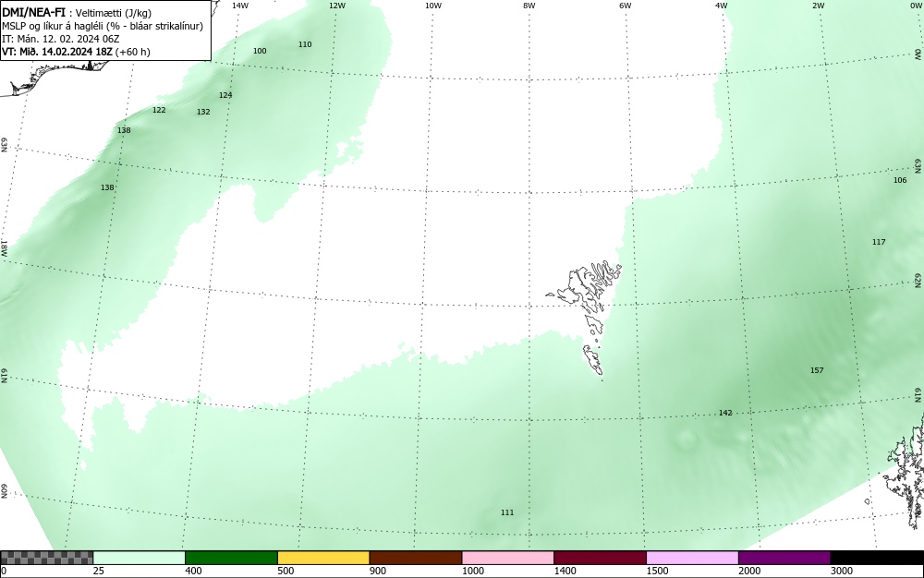The height and width of the screenshot is (578, 924).
Task: Select the legend value 400
Action: coord(193,571)
